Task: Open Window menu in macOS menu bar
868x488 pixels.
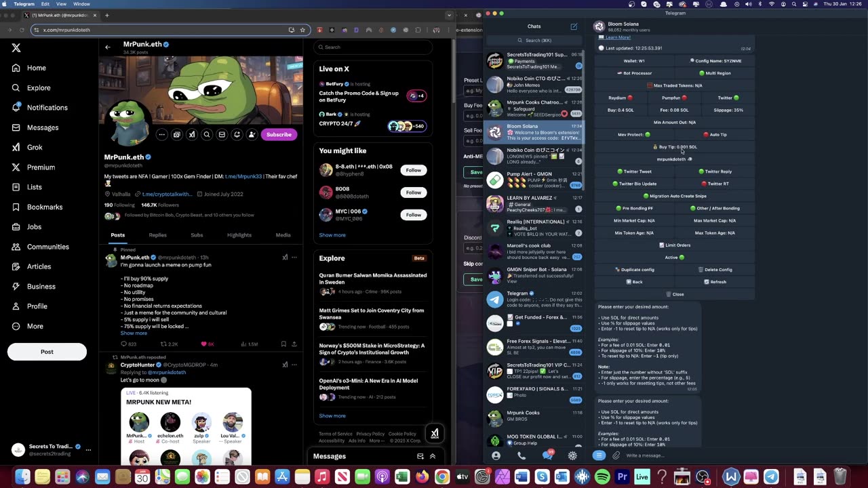Action: 81,4
